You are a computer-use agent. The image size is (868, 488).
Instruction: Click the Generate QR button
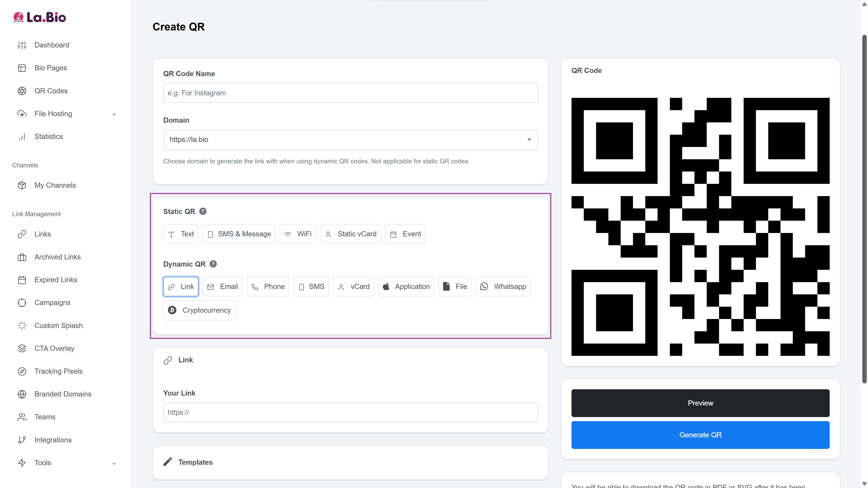click(x=700, y=435)
